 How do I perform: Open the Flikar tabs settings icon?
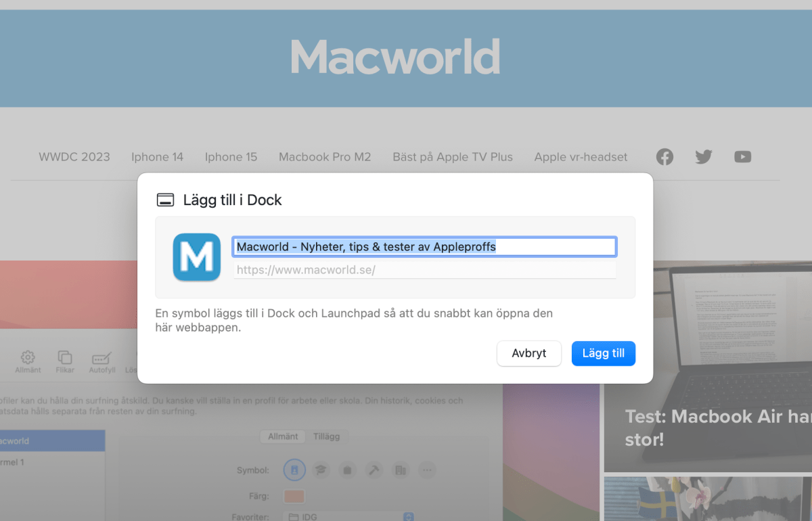65,359
